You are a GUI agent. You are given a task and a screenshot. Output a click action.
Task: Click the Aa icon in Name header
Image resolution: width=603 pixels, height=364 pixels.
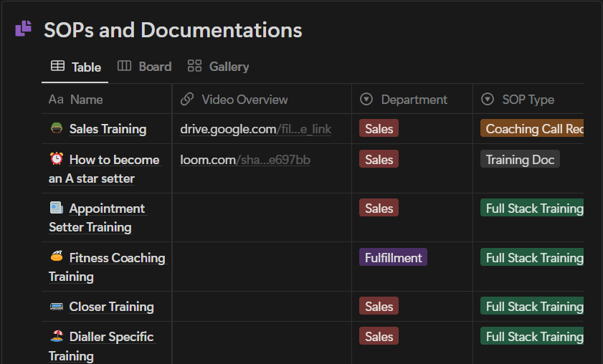click(56, 100)
